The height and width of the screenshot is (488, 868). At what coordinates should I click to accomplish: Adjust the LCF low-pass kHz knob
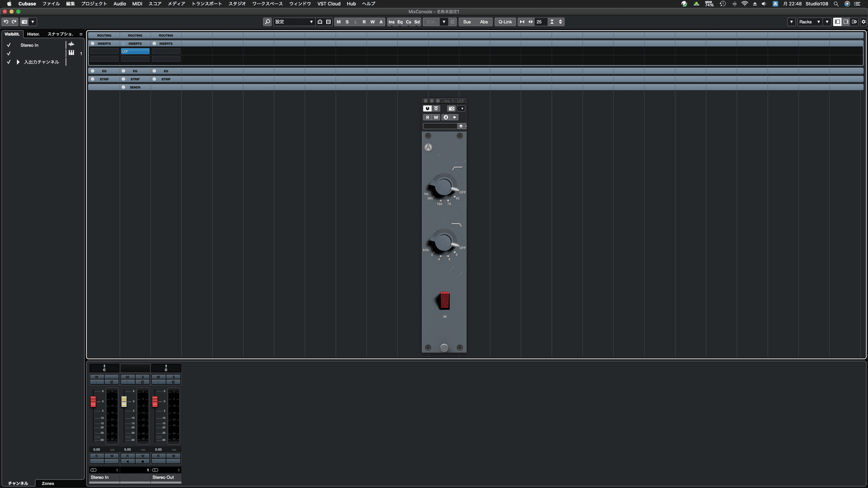pyautogui.click(x=443, y=242)
